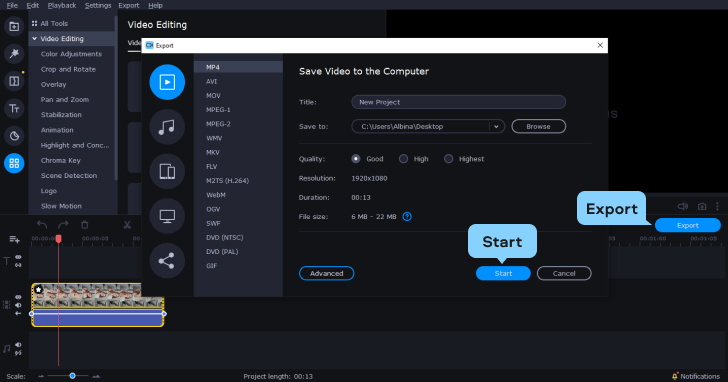Viewport: 728px width, 382px height.
Task: Open the Stickers clock-shaped sidebar icon
Action: 14,136
